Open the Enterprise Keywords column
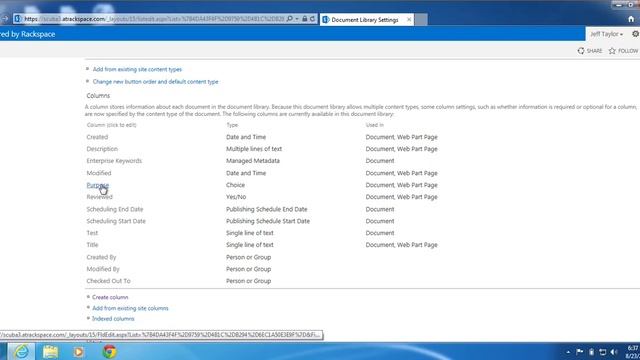The width and height of the screenshot is (640, 360). tap(114, 161)
